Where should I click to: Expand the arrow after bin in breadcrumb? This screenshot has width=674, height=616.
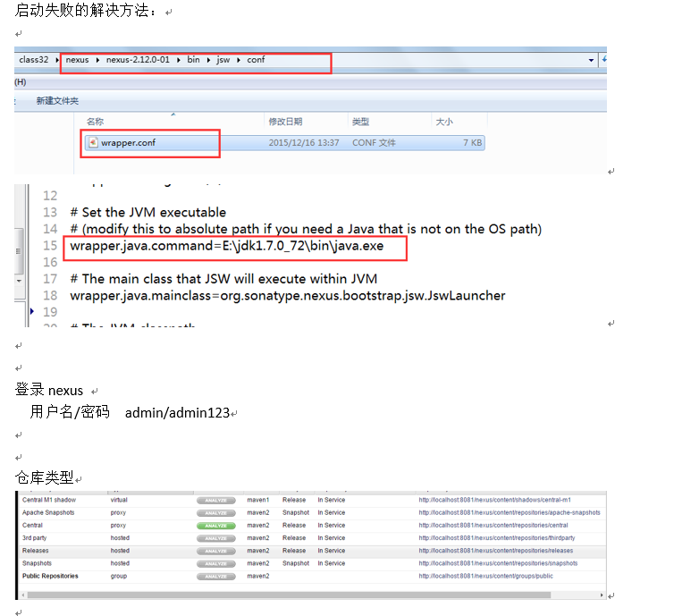pyautogui.click(x=208, y=60)
